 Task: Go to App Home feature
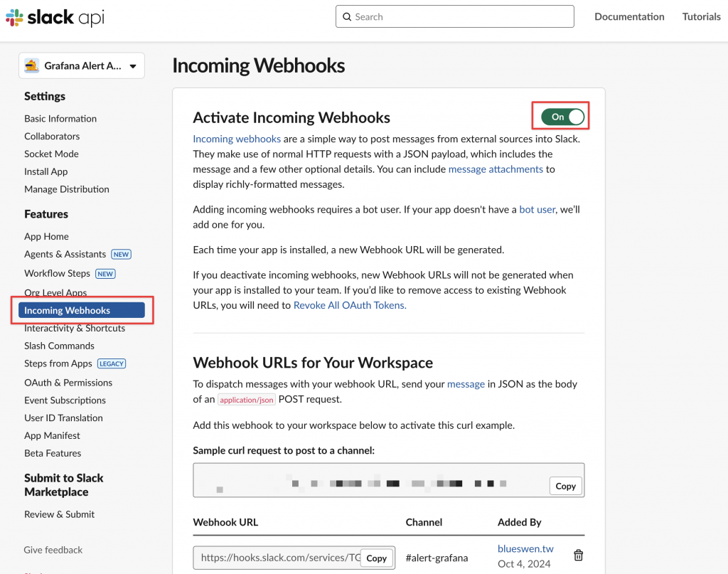pyautogui.click(x=46, y=237)
